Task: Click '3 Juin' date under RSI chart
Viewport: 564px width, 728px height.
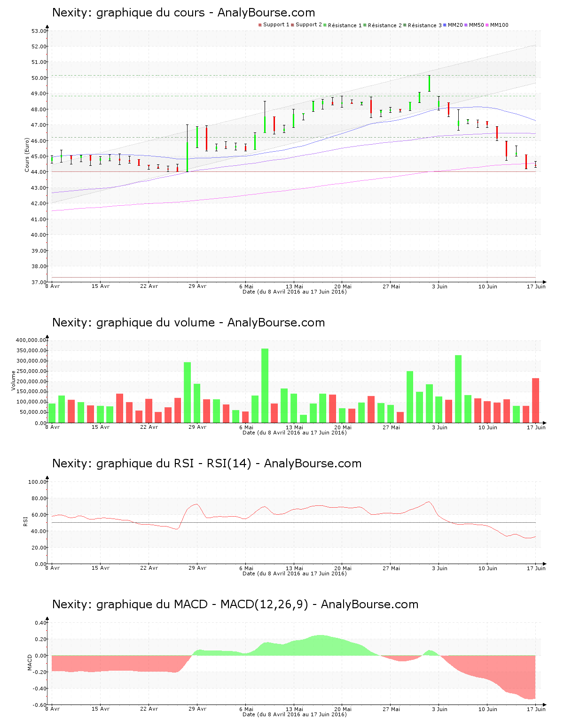Action: point(439,568)
